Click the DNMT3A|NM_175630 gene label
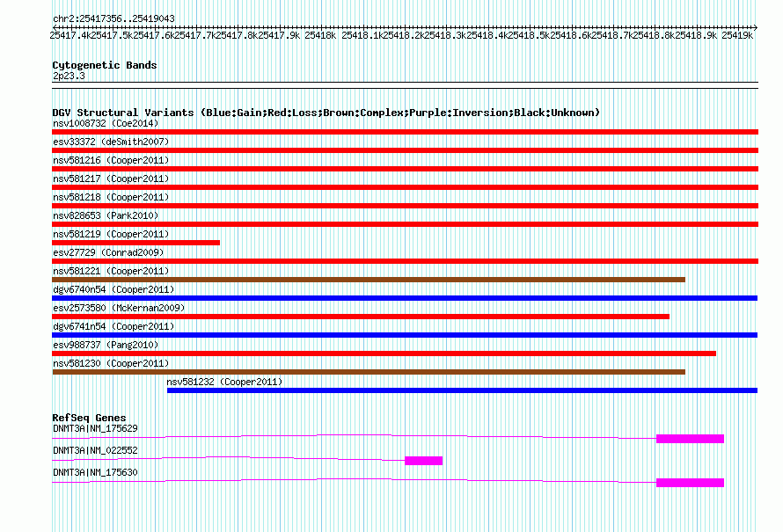Viewport: 783px width, 532px height. click(x=95, y=472)
